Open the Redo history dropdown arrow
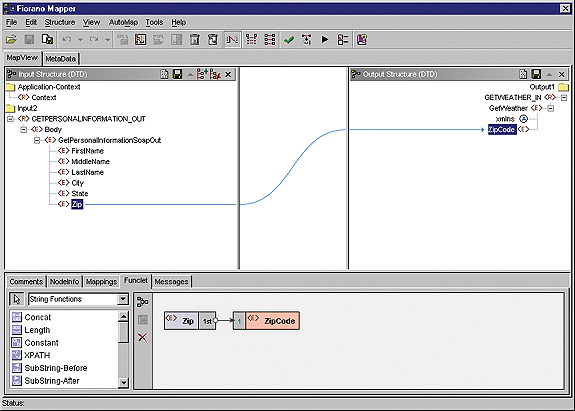575x411 pixels. [x=107, y=40]
